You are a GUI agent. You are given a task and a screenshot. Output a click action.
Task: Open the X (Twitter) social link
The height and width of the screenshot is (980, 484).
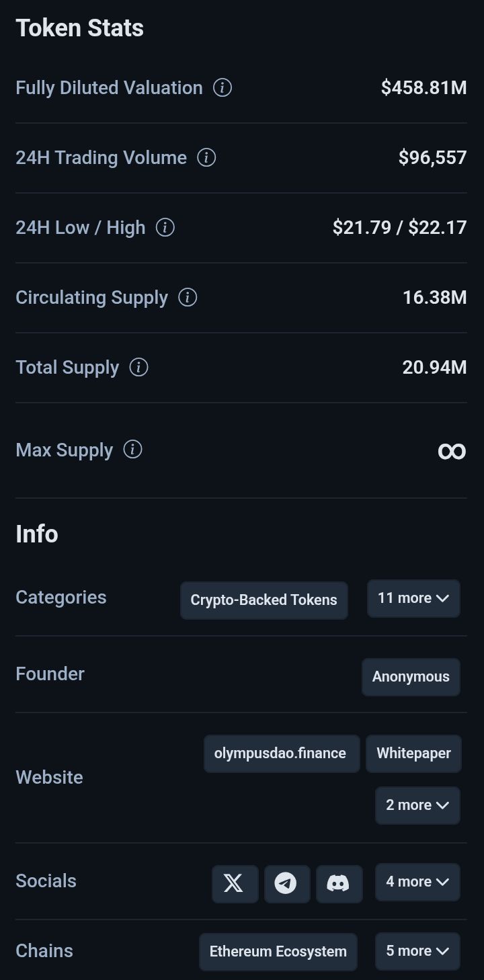pyautogui.click(x=235, y=883)
